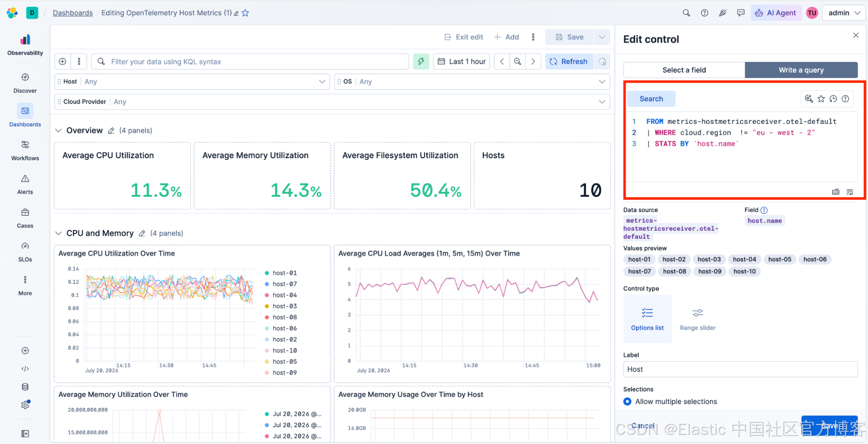Open the Cases sidebar icon
868x444 pixels.
point(25,212)
